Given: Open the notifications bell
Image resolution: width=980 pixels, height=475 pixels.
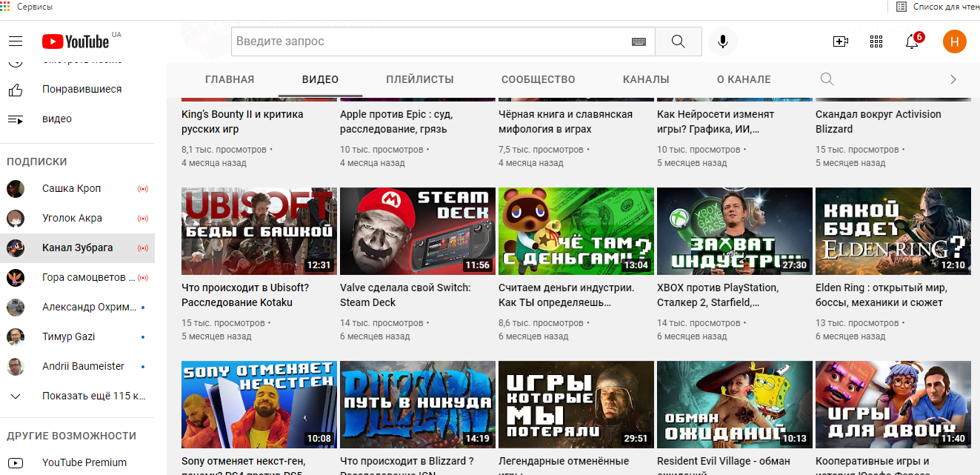Looking at the screenshot, I should 913,41.
